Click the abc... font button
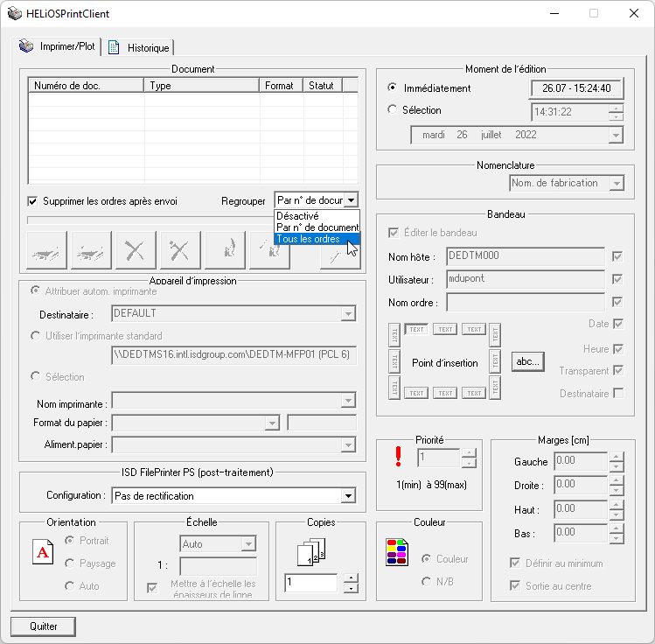The height and width of the screenshot is (644, 655). point(528,361)
